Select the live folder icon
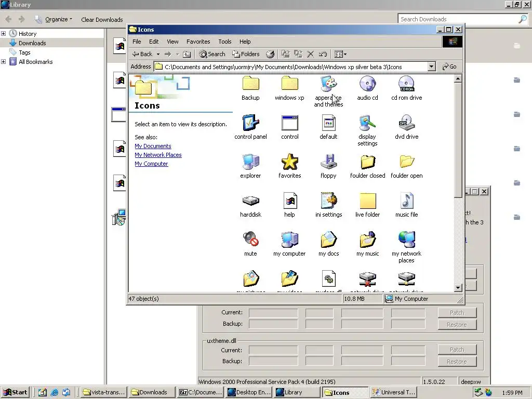 (x=367, y=201)
